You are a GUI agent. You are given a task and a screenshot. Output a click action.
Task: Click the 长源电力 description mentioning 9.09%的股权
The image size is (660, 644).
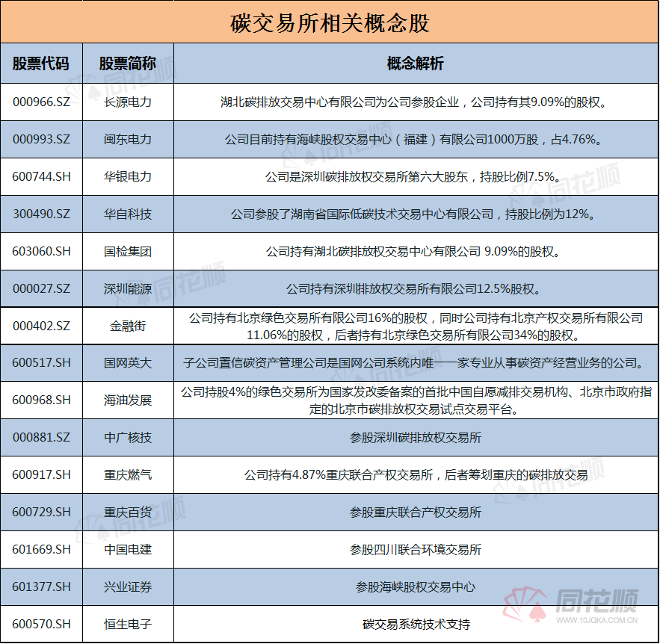(416, 102)
